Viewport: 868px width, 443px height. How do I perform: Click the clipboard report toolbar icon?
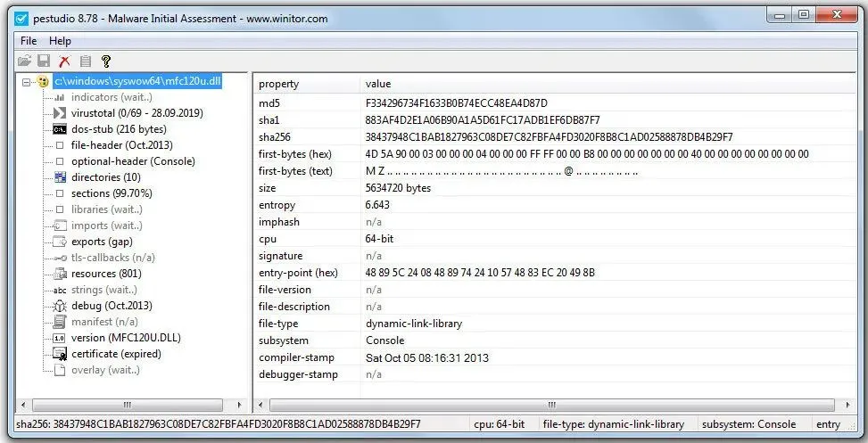86,61
